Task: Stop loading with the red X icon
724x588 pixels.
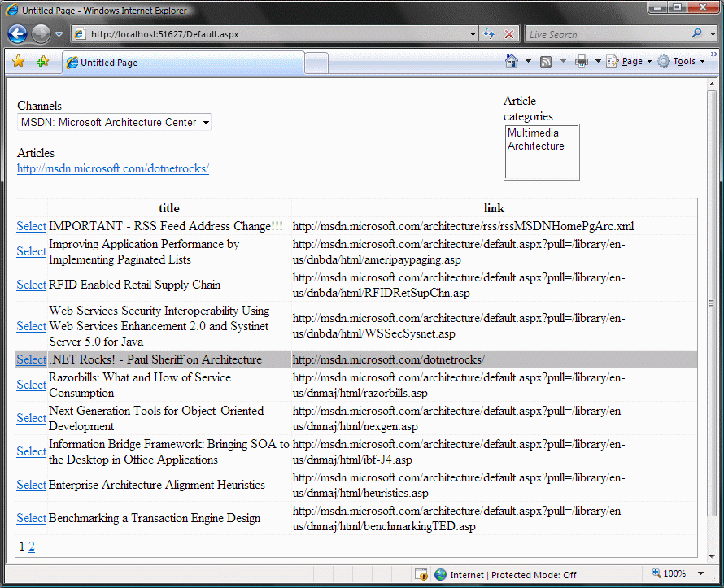Action: pyautogui.click(x=509, y=34)
